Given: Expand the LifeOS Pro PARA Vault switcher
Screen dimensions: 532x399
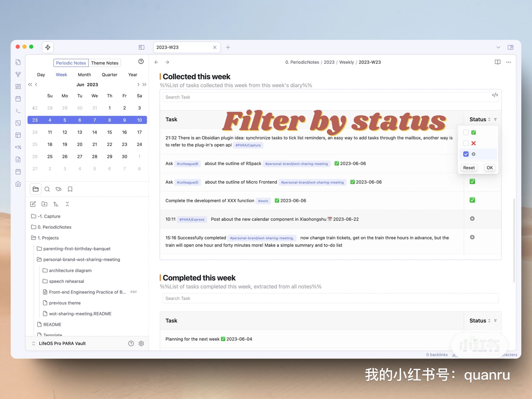Looking at the screenshot, I should tap(33, 343).
